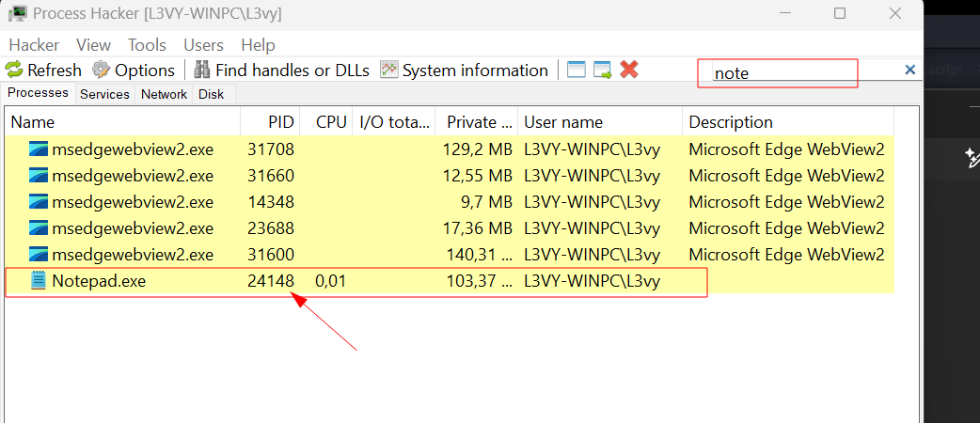Click the Process Hacker title bar icon
This screenshot has height=423, width=980.
(x=17, y=13)
